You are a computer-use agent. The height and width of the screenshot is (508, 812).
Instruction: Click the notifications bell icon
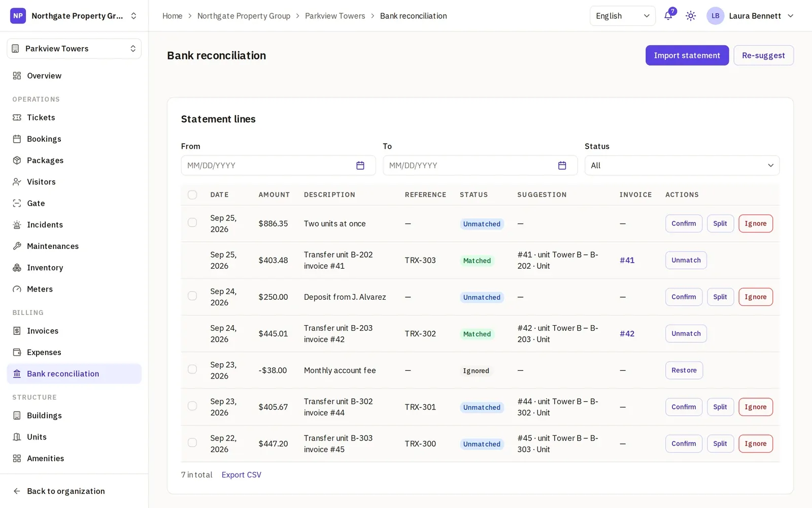[x=668, y=16]
